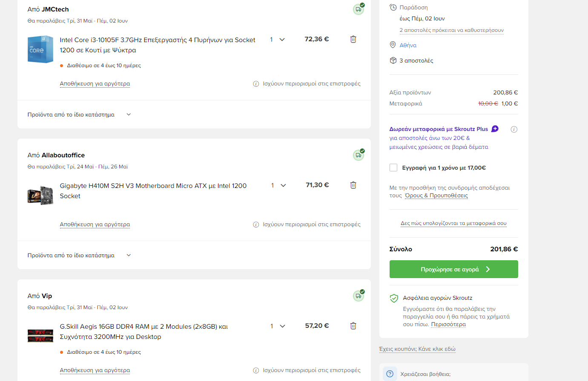Click product value 200,86 €

point(506,92)
